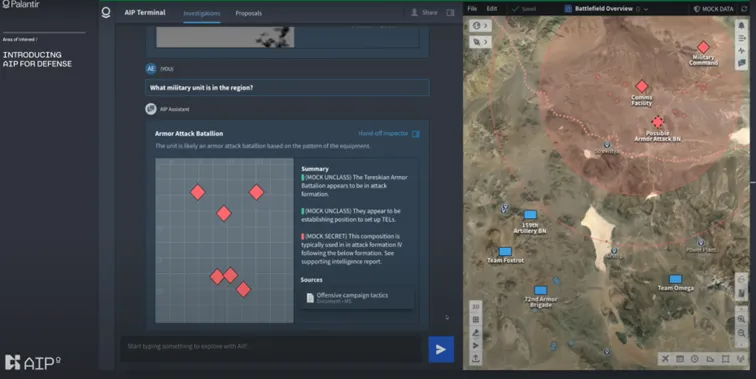Open the list panel icon below bell

point(742,38)
